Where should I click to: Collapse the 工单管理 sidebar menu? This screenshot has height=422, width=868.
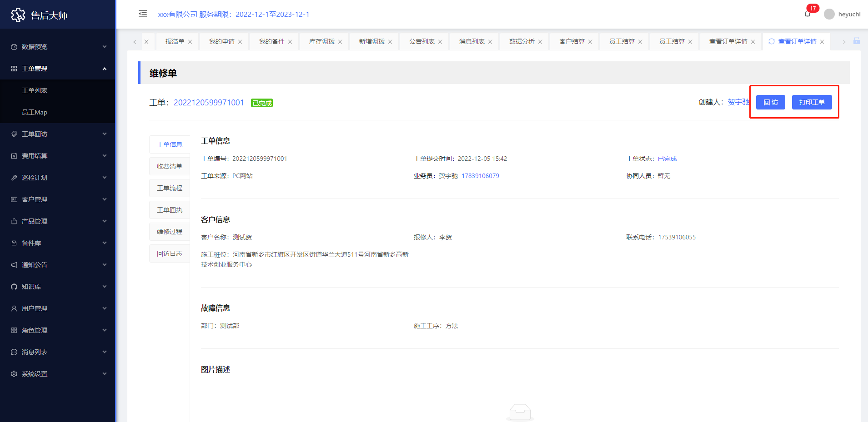pyautogui.click(x=58, y=69)
